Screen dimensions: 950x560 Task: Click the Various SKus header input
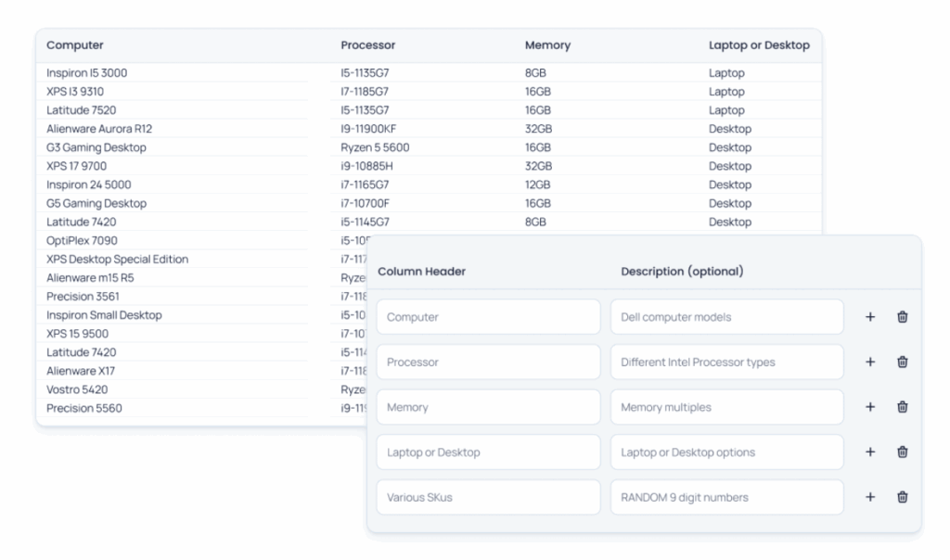(488, 497)
